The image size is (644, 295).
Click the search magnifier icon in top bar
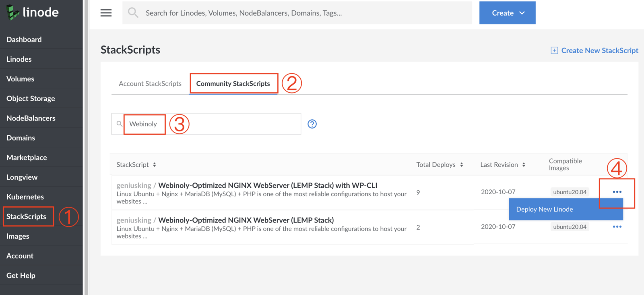pos(133,13)
